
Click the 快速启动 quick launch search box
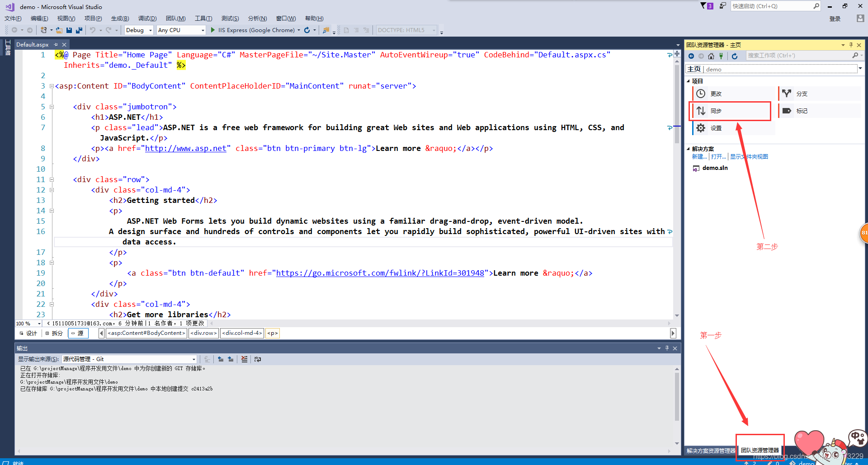point(775,6)
